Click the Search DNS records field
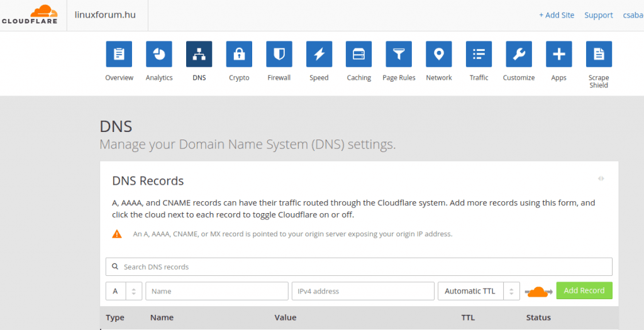This screenshot has width=644, height=330. coord(358,267)
